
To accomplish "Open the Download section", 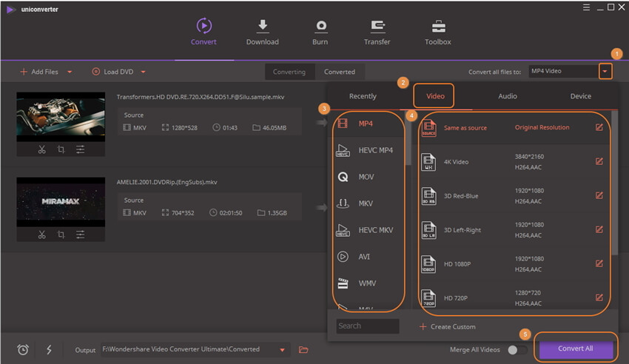I will [263, 33].
